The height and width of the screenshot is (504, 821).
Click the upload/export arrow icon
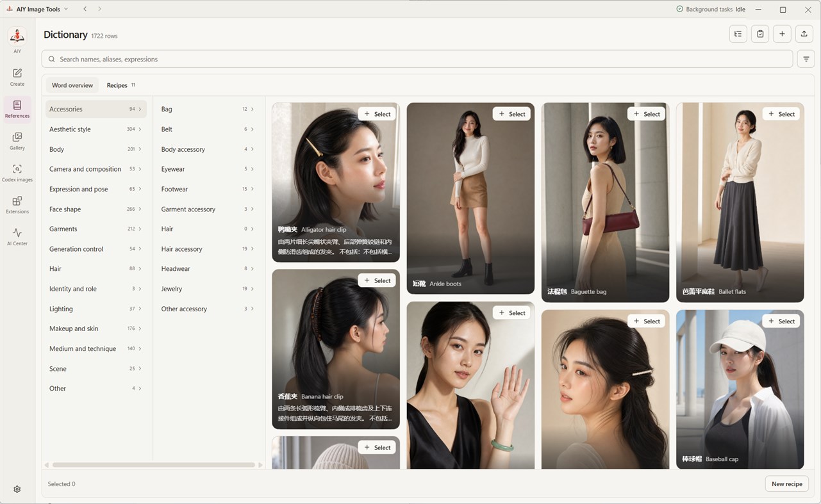click(x=804, y=34)
